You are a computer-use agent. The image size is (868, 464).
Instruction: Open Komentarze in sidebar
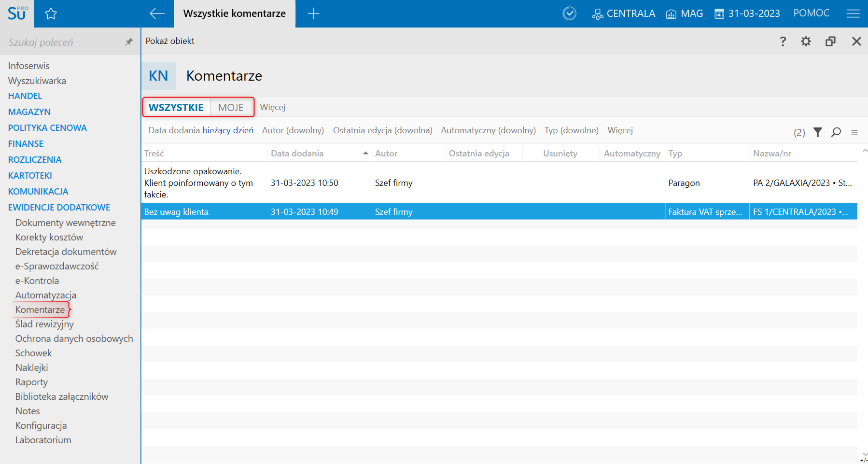click(40, 309)
